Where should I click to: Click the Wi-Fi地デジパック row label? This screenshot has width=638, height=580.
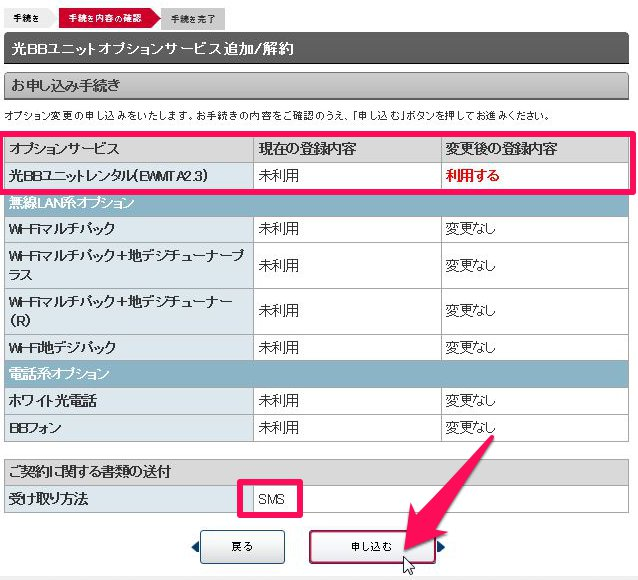pos(62,348)
